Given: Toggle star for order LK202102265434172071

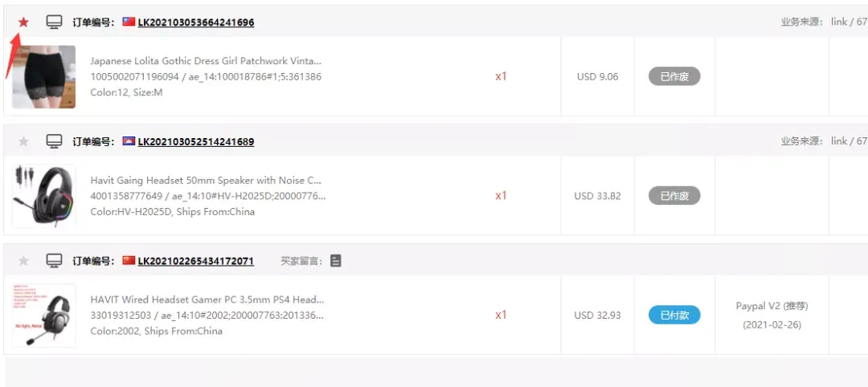Looking at the screenshot, I should 23,261.
